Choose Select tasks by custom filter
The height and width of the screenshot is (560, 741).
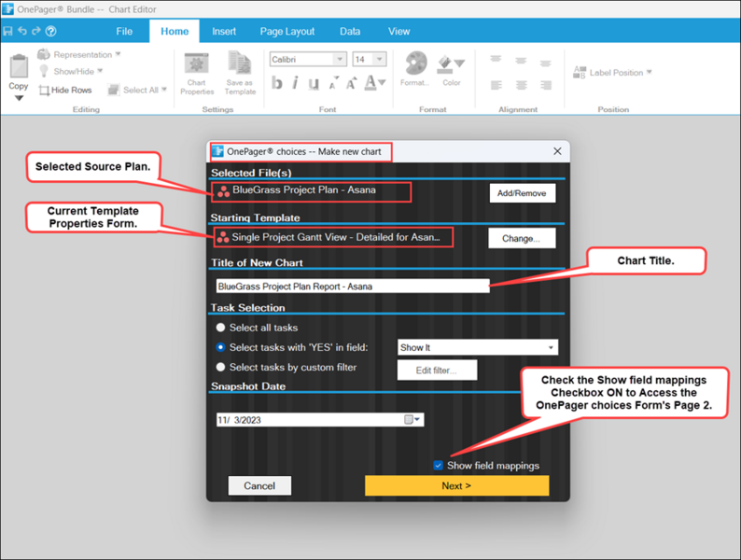(x=220, y=367)
